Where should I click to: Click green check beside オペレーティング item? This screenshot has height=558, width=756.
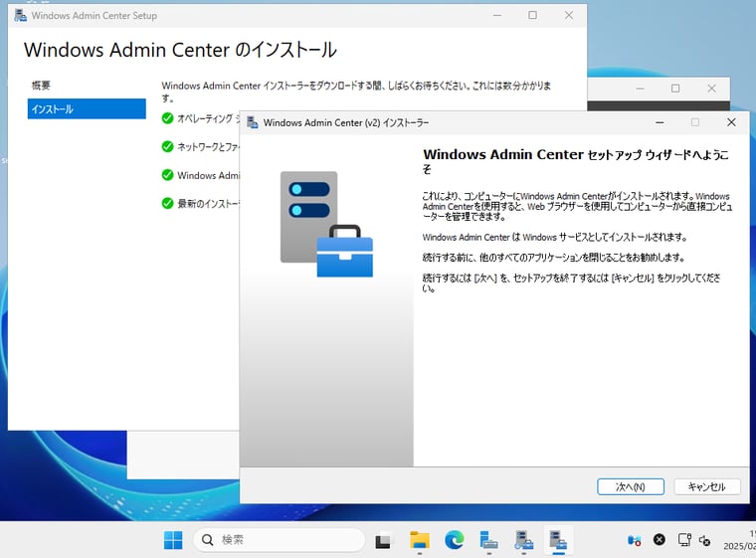pyautogui.click(x=167, y=118)
